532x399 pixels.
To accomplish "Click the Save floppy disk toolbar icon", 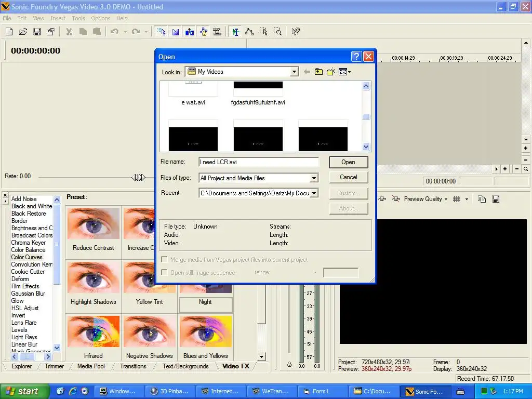I will point(37,32).
